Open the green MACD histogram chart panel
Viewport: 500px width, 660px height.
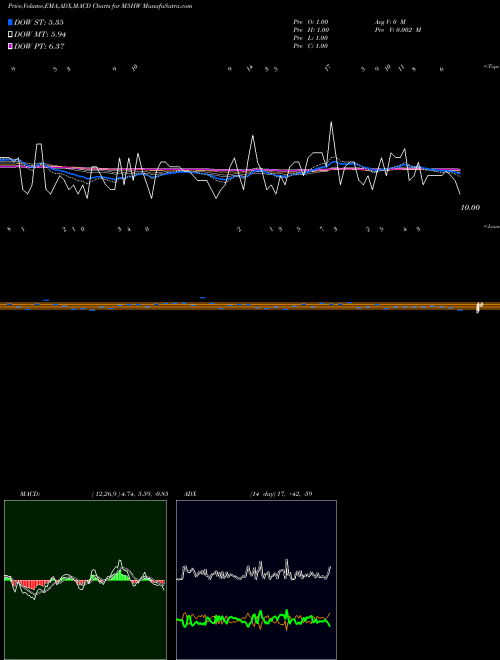click(85, 580)
